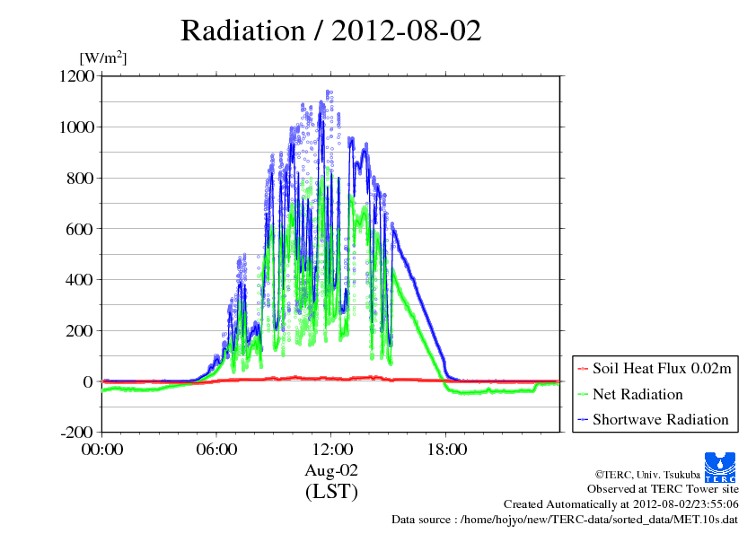
Task: Click the y-axis value '1200'
Action: click(x=76, y=76)
